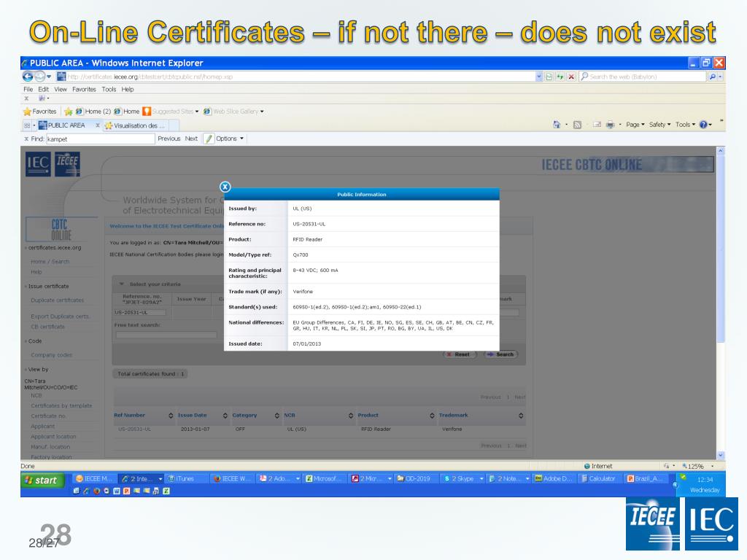Expand the Page menu in command bar
Screen dimensions: 747x560
coord(635,125)
